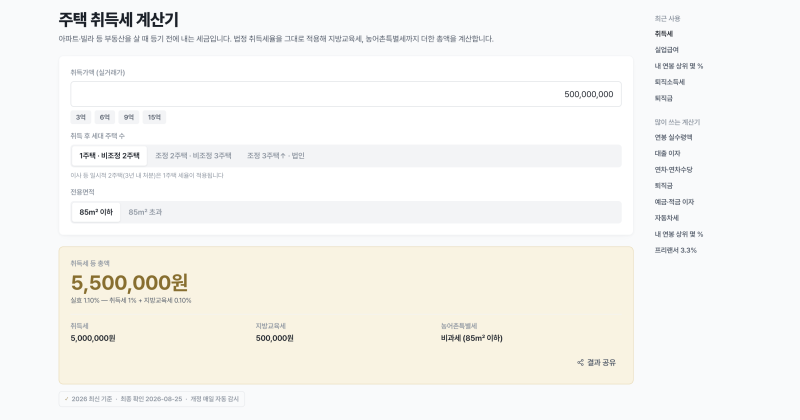Open 퇴직금 under 많이 쓰는 계산기
This screenshot has width=800, height=420.
pyautogui.click(x=664, y=186)
